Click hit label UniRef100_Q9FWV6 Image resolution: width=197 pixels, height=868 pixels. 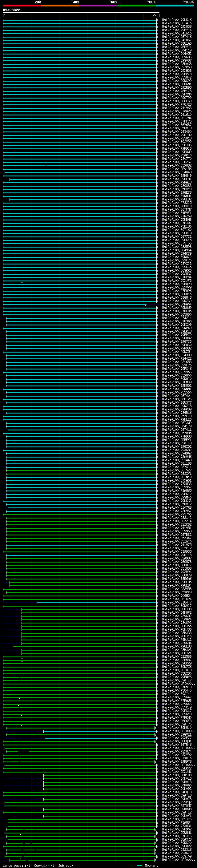(x=176, y=676)
